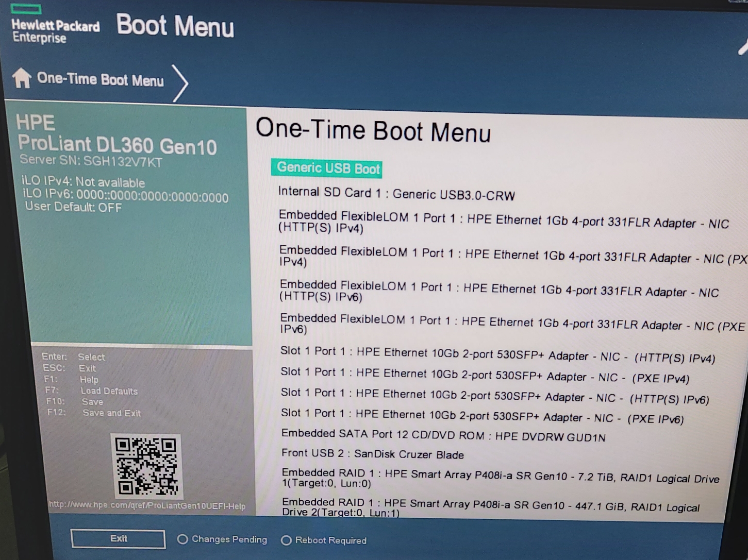This screenshot has width=748, height=560.
Task: Click iLO IPv4 Not available text
Action: [83, 182]
